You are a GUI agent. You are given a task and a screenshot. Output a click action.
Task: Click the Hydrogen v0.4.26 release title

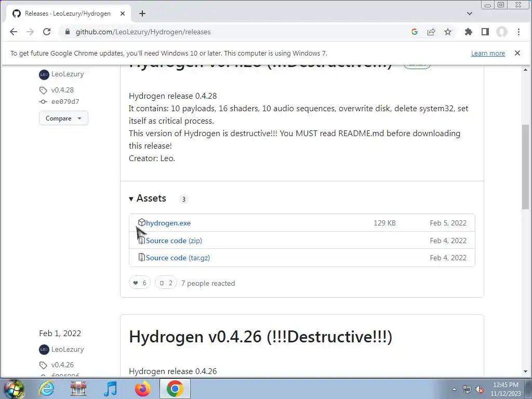261,337
